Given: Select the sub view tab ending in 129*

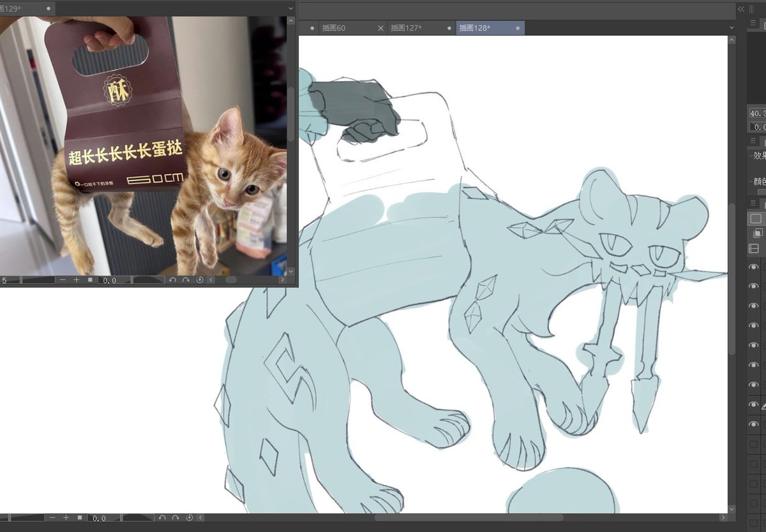Looking at the screenshot, I should coord(27,9).
